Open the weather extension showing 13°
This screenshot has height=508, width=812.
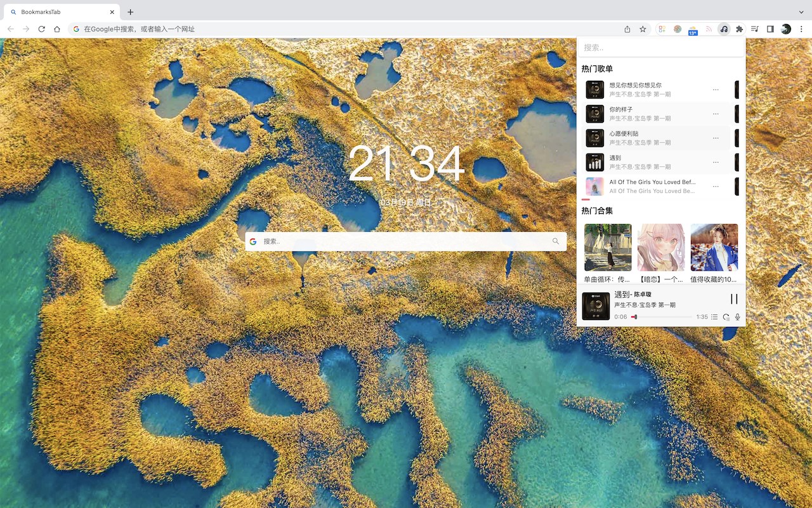[693, 29]
